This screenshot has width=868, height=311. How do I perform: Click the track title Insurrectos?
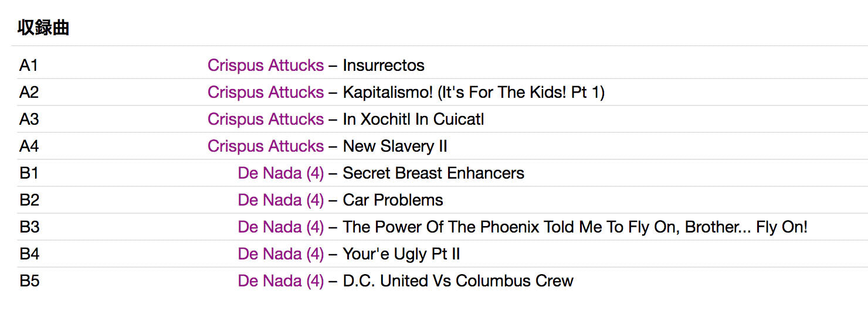(384, 65)
